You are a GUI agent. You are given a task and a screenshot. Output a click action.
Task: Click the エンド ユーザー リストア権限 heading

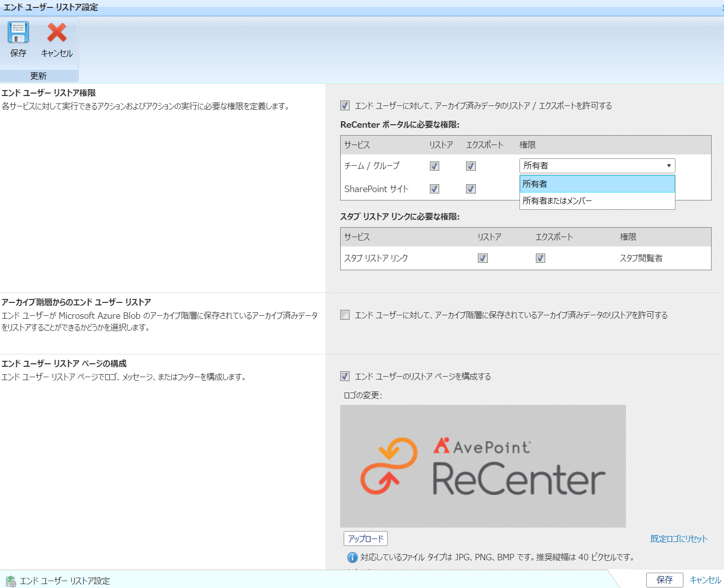49,93
